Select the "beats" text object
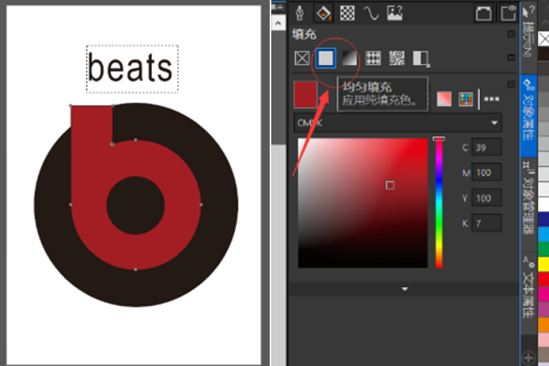 (130, 68)
